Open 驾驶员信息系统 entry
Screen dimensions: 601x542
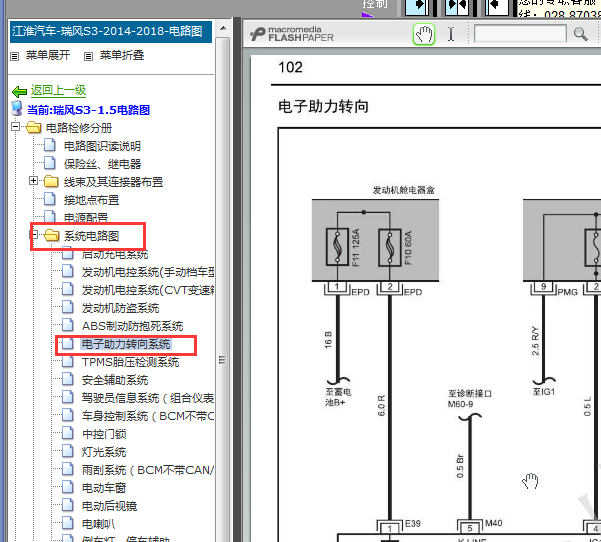point(148,398)
